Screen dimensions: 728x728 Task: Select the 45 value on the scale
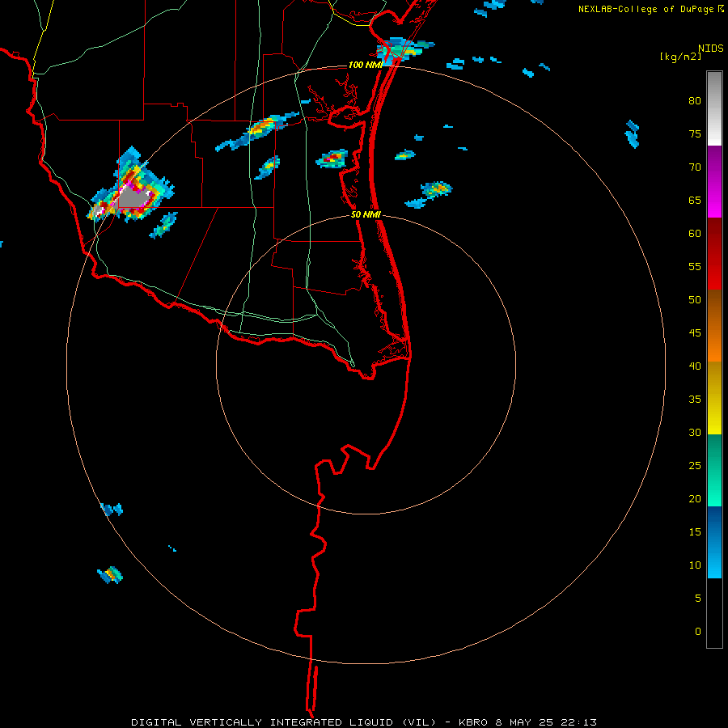click(x=695, y=333)
